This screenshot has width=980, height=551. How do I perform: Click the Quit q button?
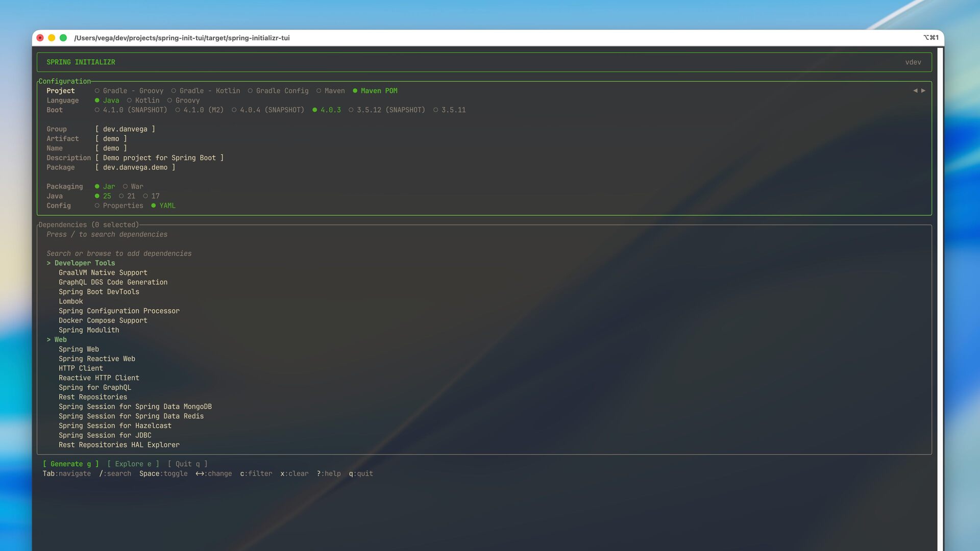pyautogui.click(x=187, y=464)
